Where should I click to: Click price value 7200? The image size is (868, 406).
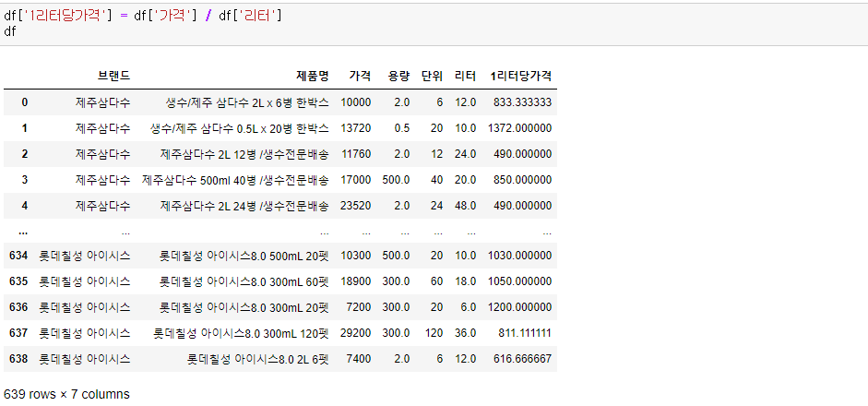tap(360, 307)
